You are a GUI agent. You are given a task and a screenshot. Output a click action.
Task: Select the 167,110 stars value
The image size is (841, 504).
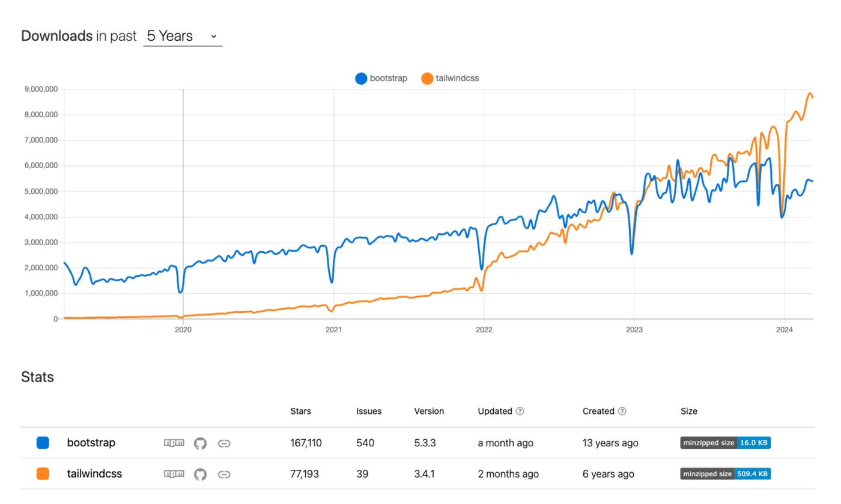[306, 443]
